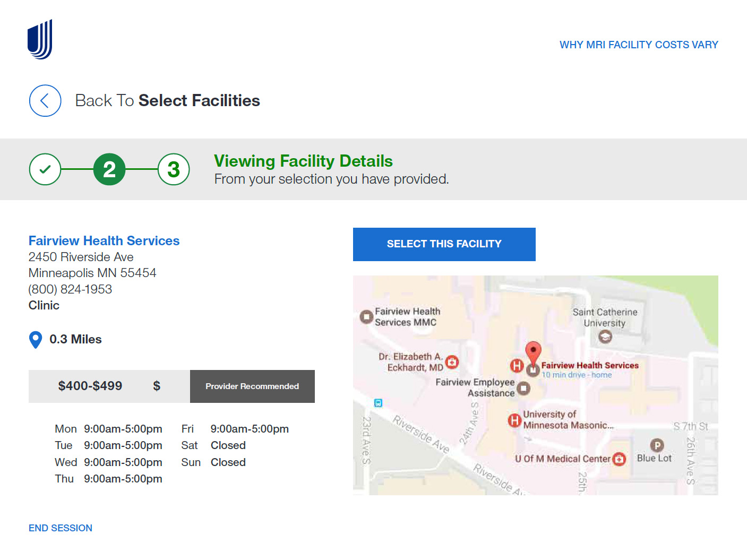747x560 pixels.
Task: Click the completed step one checkmark
Action: point(45,169)
